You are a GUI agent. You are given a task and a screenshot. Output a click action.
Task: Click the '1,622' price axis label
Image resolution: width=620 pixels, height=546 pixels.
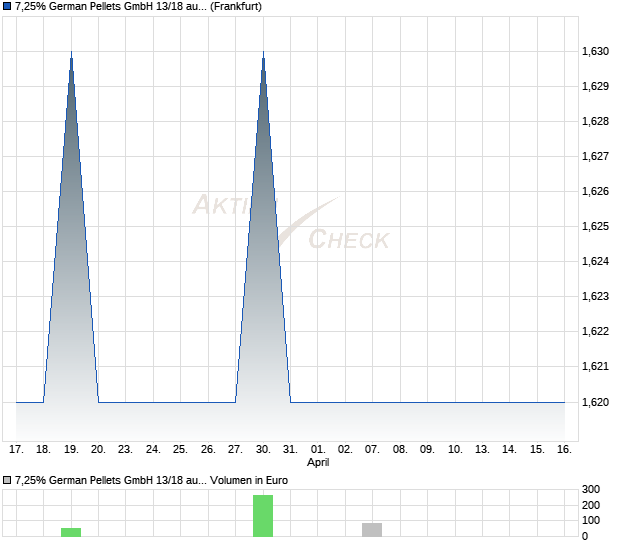click(595, 331)
